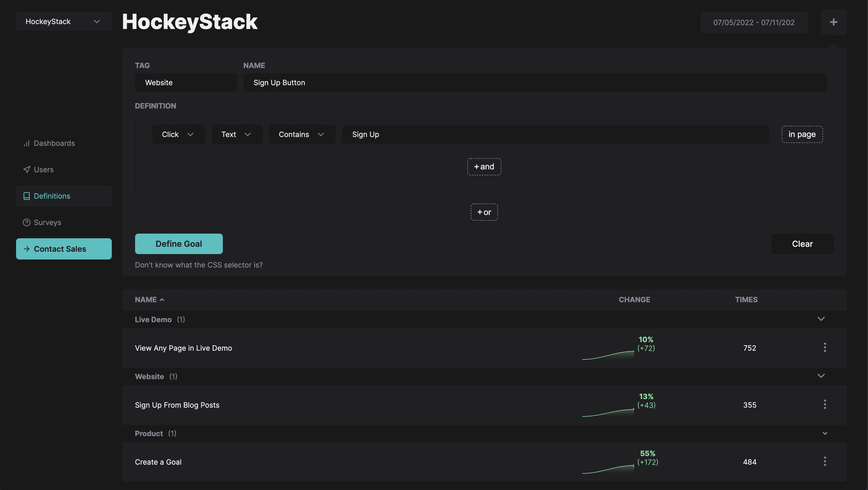Click the Define Goal button

click(179, 244)
